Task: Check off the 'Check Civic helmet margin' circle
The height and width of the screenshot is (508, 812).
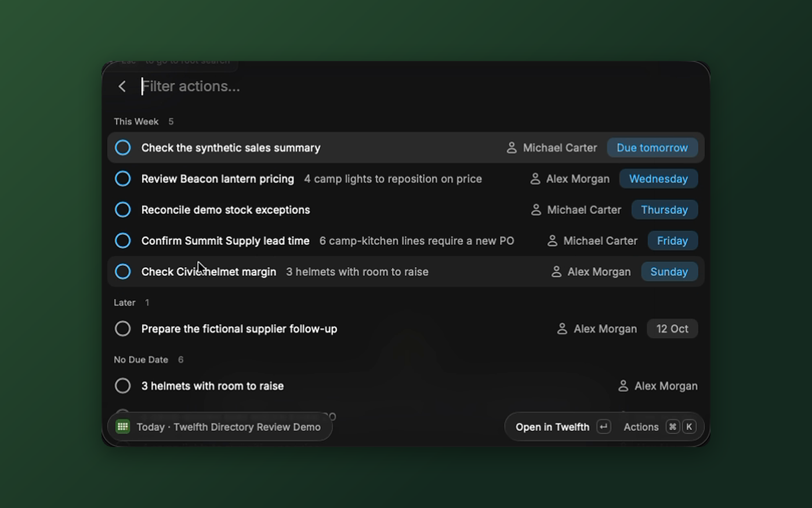Action: coord(122,271)
